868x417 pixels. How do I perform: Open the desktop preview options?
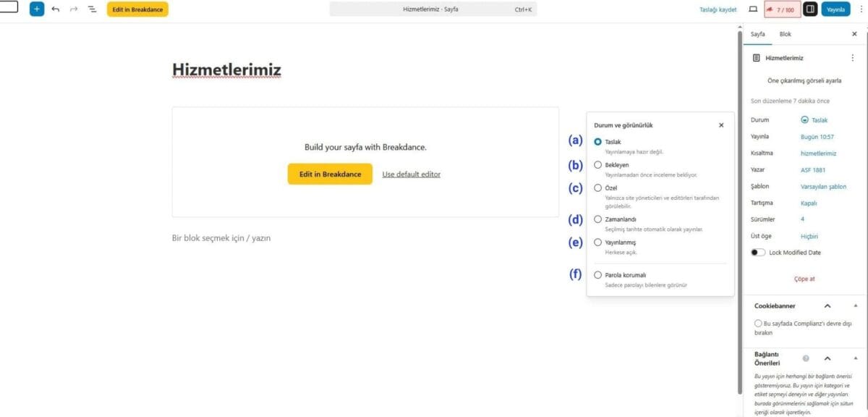(x=753, y=9)
